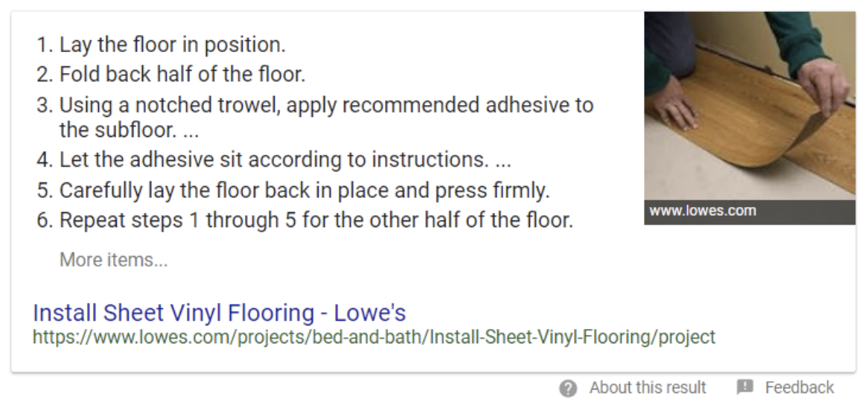The height and width of the screenshot is (408, 868).
Task: Open Install Sheet Vinyl Flooring - Lowe's title
Action: pyautogui.click(x=219, y=313)
